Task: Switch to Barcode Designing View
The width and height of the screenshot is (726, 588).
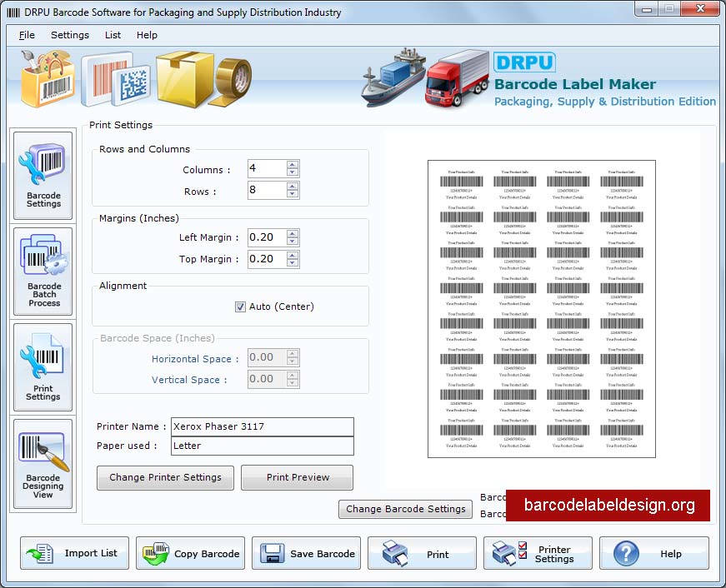Action: pyautogui.click(x=43, y=464)
